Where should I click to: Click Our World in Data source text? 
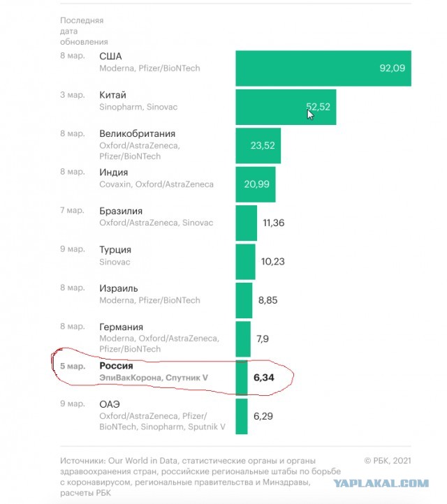point(142,461)
